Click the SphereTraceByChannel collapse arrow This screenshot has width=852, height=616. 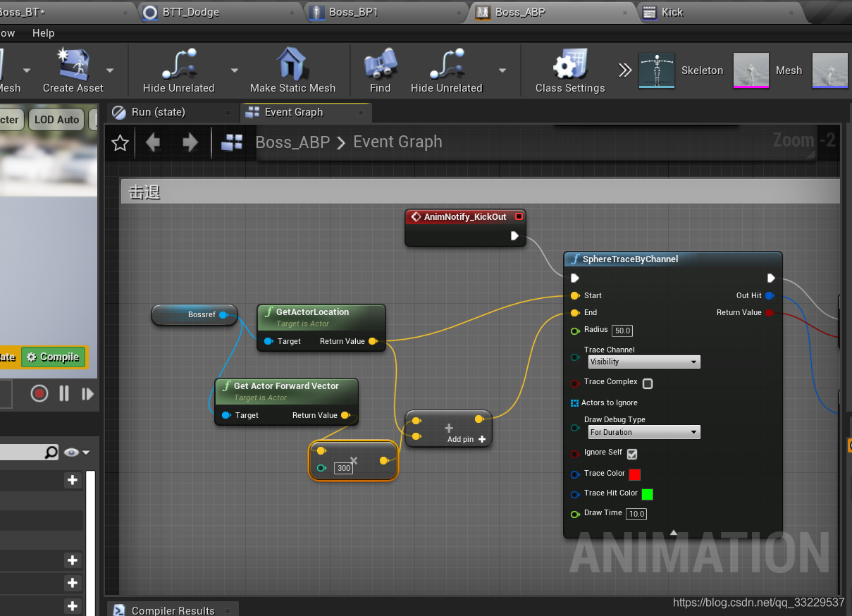pos(673,533)
